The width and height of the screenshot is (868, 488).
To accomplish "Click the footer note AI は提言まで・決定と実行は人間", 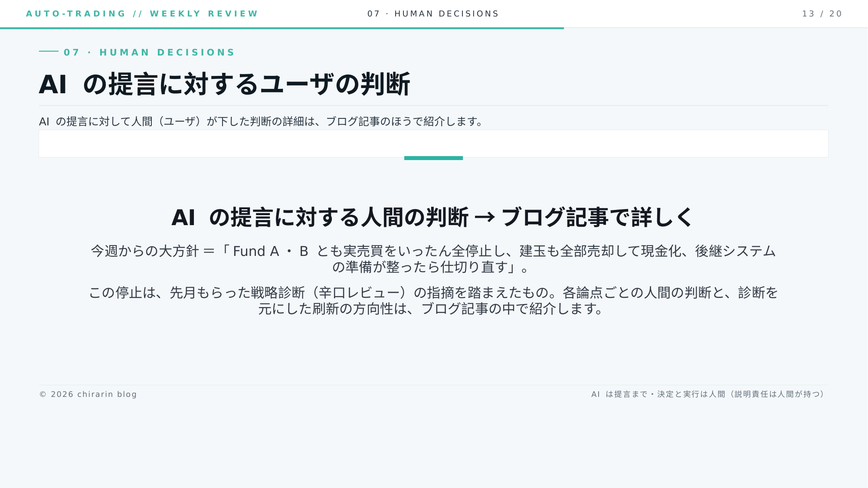I will point(708,394).
